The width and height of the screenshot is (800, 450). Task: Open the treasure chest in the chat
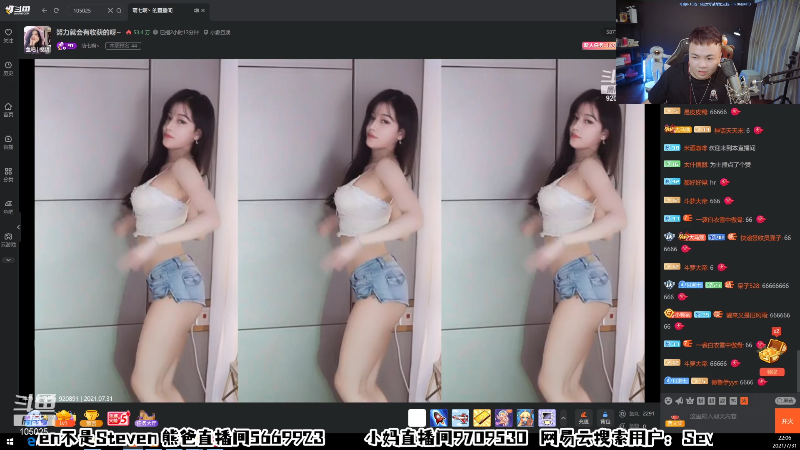click(772, 351)
